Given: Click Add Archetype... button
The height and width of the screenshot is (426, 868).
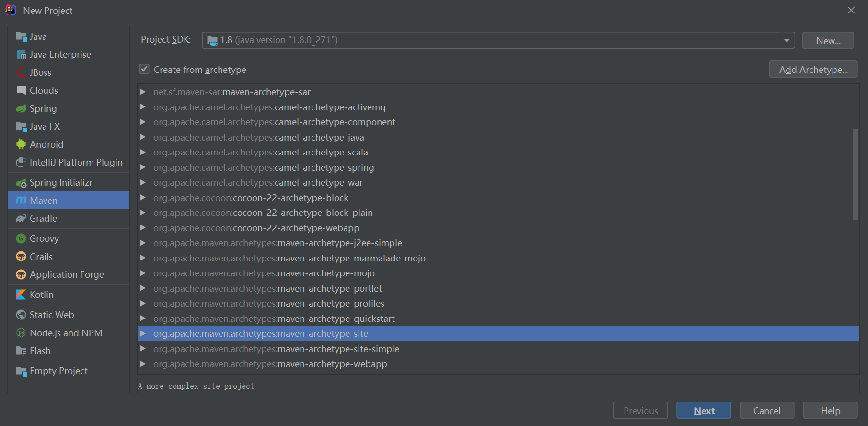Looking at the screenshot, I should [x=813, y=70].
